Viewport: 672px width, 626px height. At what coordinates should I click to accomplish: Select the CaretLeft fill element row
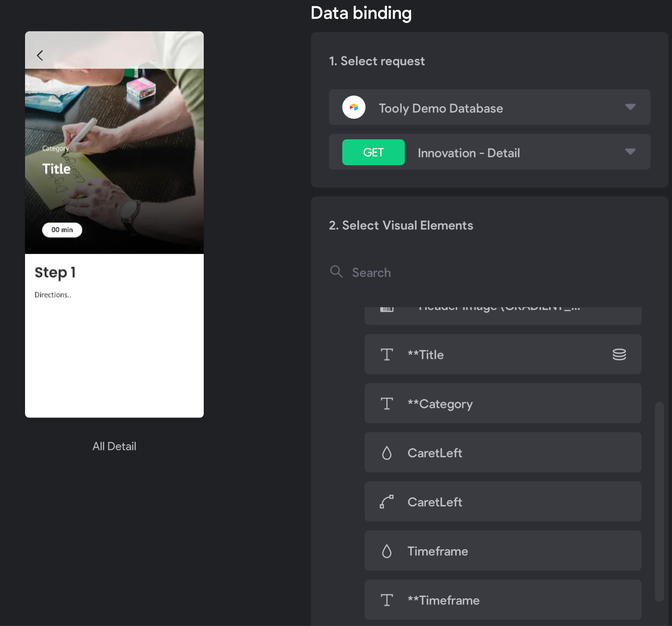503,452
